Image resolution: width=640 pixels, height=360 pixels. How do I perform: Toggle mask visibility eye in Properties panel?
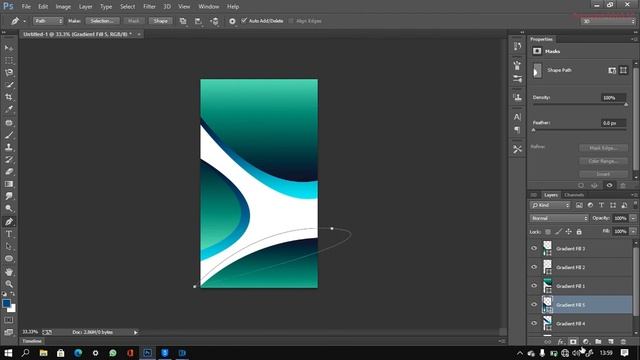[x=609, y=185]
